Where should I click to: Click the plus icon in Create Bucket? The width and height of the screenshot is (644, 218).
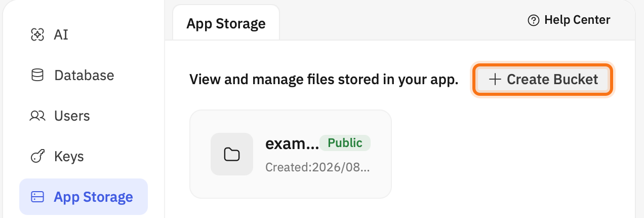(495, 79)
